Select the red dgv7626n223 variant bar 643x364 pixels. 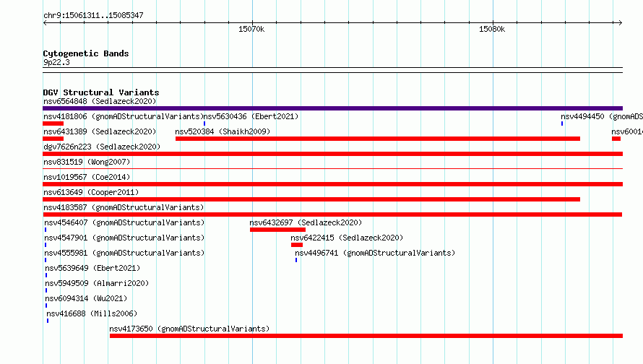click(332, 154)
